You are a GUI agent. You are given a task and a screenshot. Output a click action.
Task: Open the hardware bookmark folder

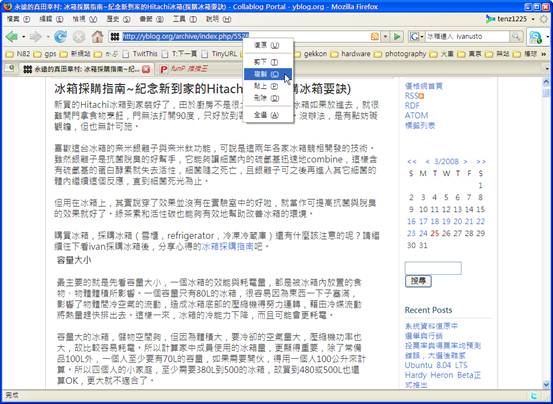coord(351,54)
